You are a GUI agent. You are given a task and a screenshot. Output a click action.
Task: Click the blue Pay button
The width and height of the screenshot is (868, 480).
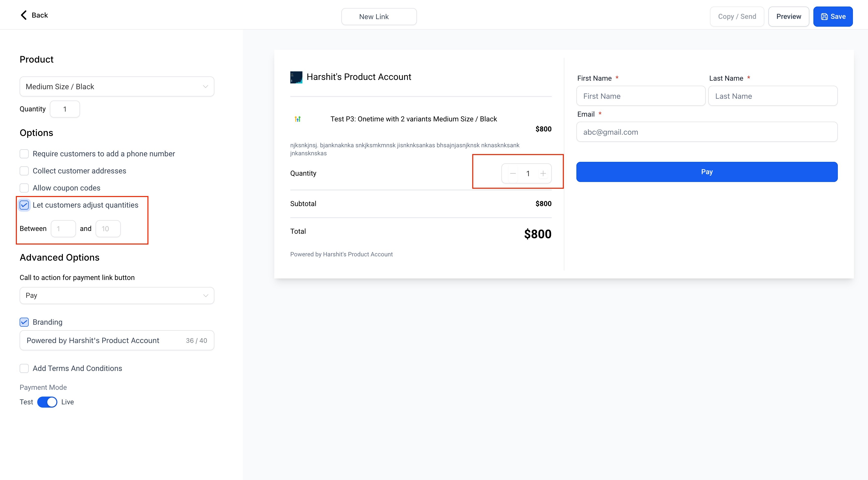[707, 172]
